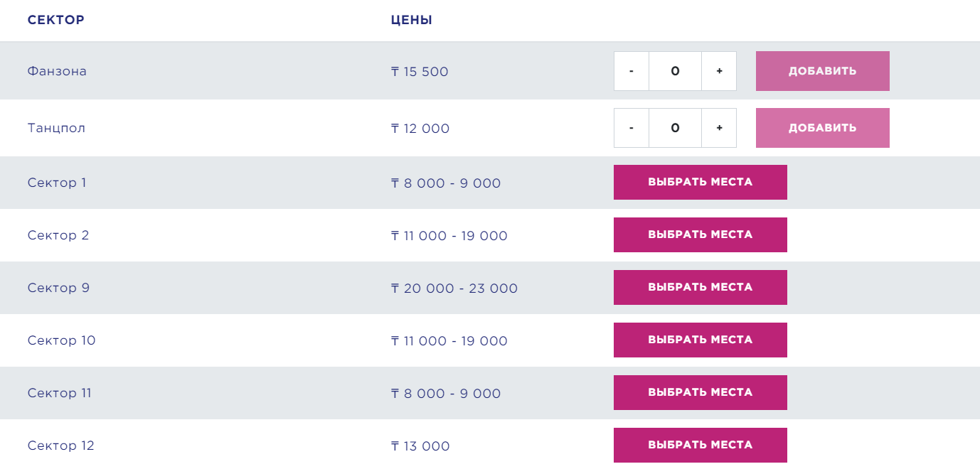
Task: Add Фанзона tickets with Добавить button
Action: click(x=822, y=71)
